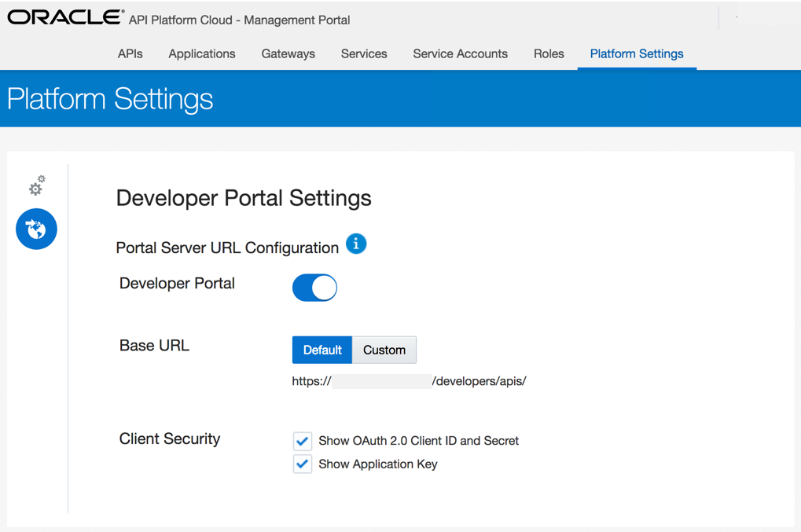Uncheck Show OAuth 2.0 Client ID and Secret

pyautogui.click(x=303, y=441)
